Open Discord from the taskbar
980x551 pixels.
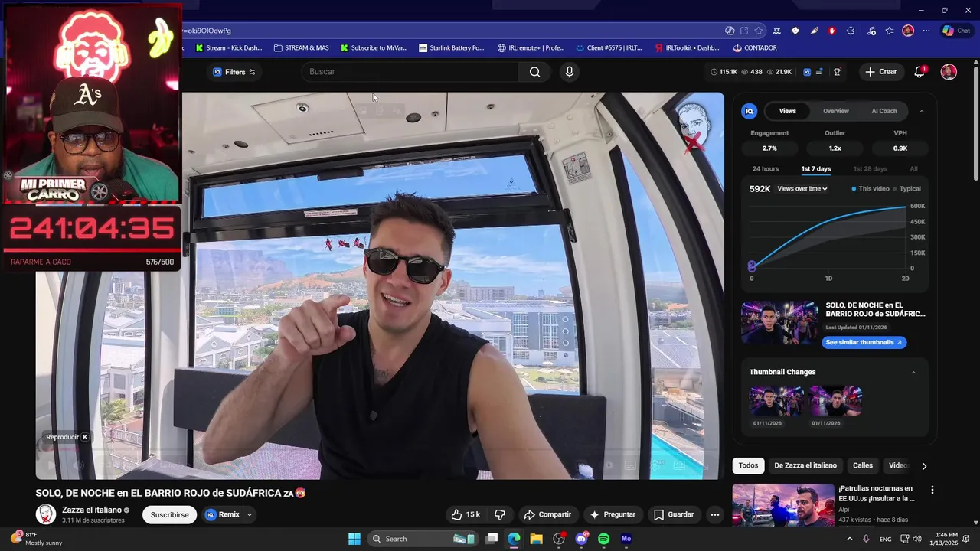[x=581, y=539]
